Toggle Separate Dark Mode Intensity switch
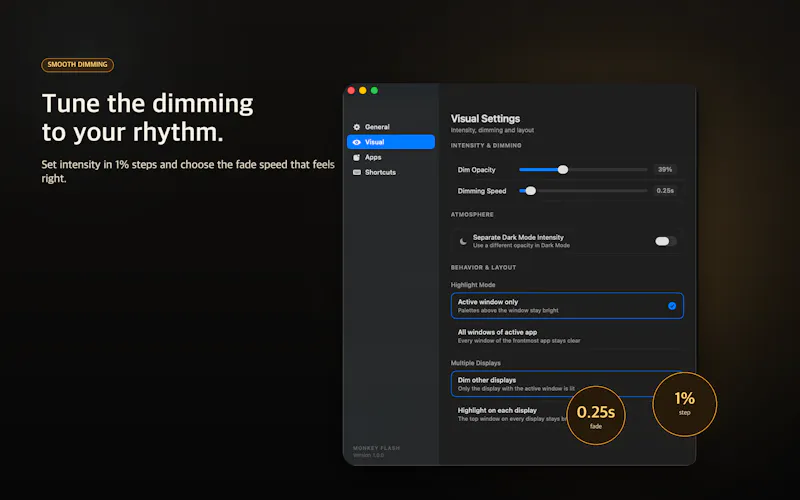This screenshot has height=500, width=800. pyautogui.click(x=666, y=241)
